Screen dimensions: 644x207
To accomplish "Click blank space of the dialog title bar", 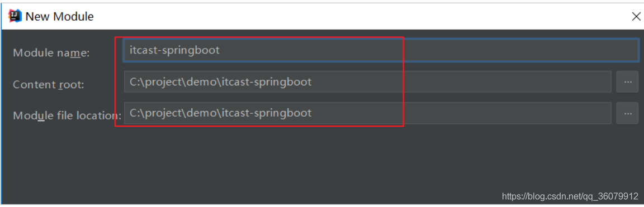I will [x=362, y=16].
